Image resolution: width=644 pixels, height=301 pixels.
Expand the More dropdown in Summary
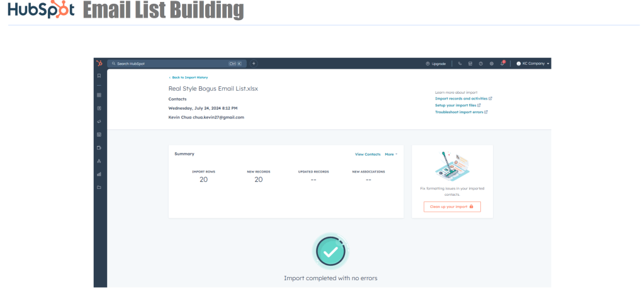pyautogui.click(x=391, y=154)
